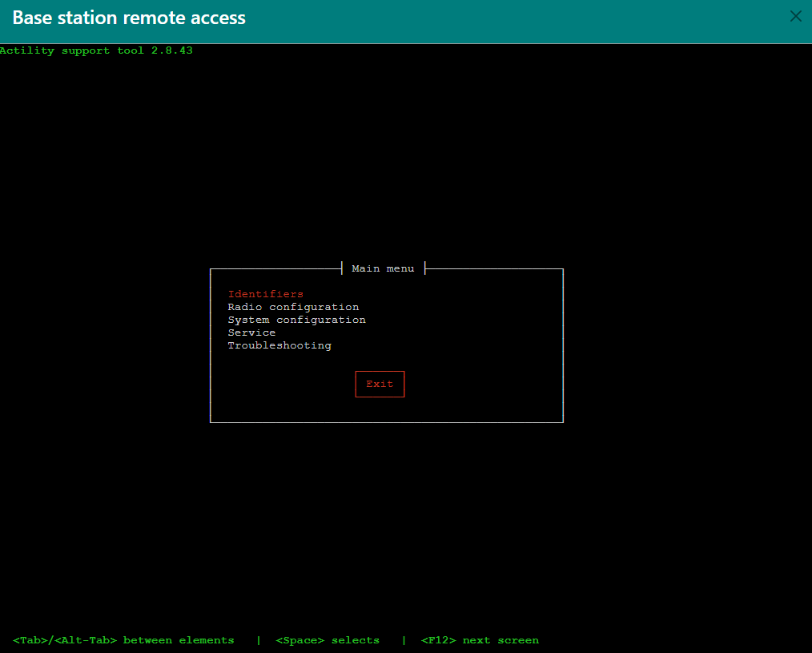Click the <Space> key hint
Image resolution: width=812 pixels, height=653 pixels.
point(299,640)
